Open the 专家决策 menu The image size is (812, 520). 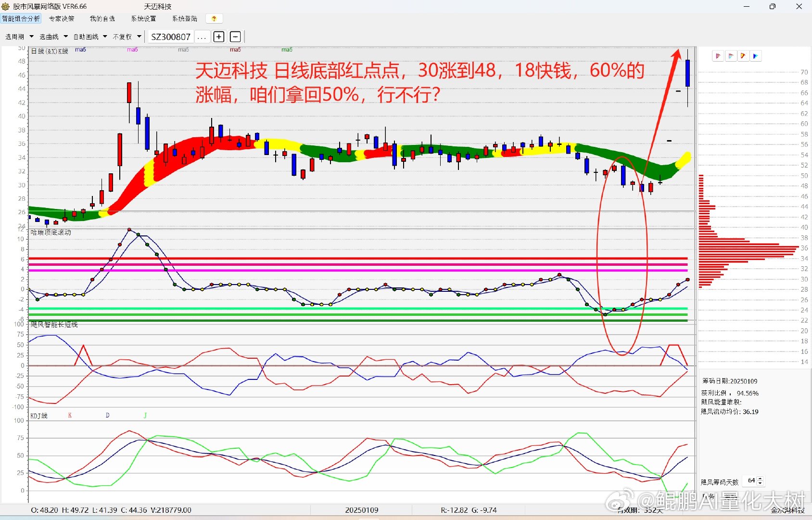coord(62,19)
